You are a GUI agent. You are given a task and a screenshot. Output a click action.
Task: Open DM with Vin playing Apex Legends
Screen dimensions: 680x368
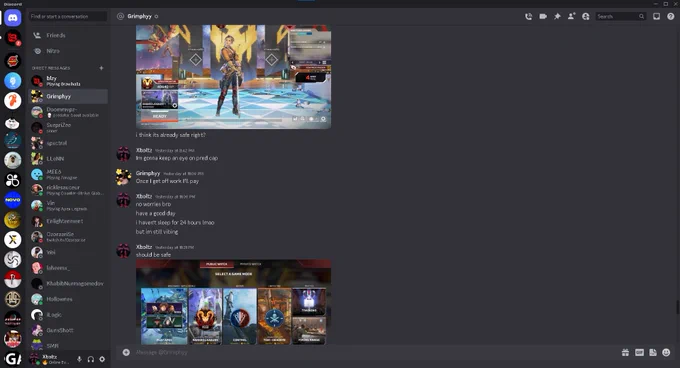pyautogui.click(x=68, y=205)
